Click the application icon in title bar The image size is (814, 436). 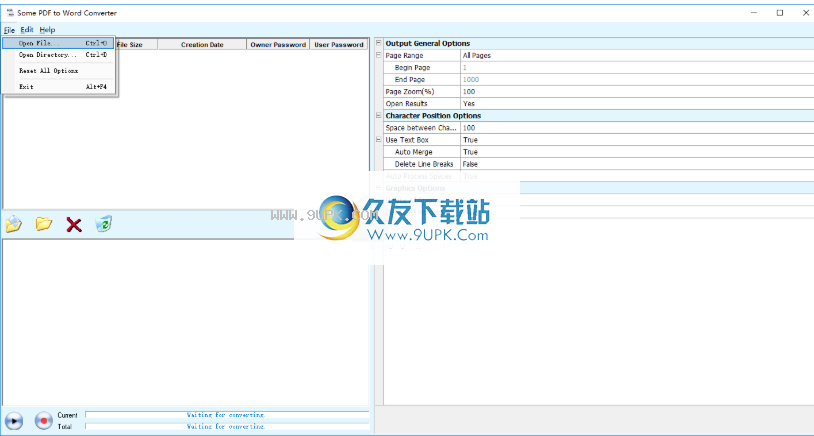pyautogui.click(x=10, y=13)
